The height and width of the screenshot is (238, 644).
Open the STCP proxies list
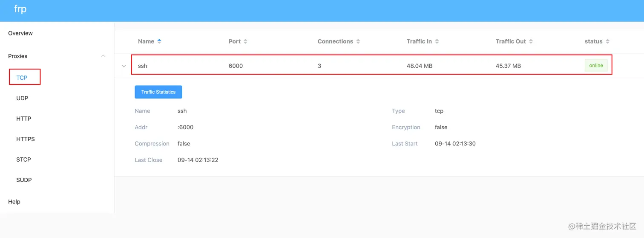(23, 160)
